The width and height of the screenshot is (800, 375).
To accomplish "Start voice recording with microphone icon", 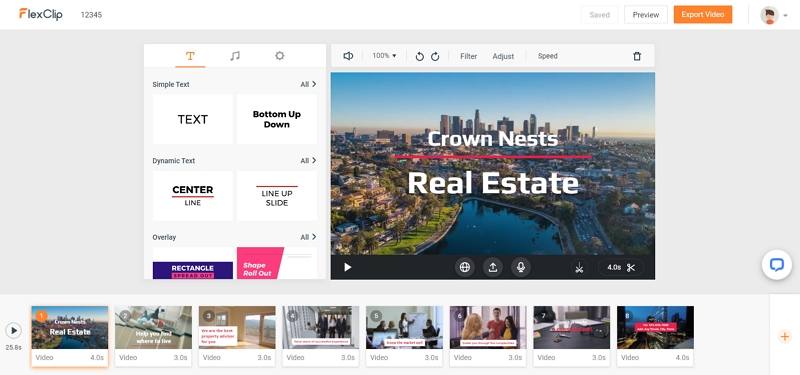I will click(x=521, y=267).
